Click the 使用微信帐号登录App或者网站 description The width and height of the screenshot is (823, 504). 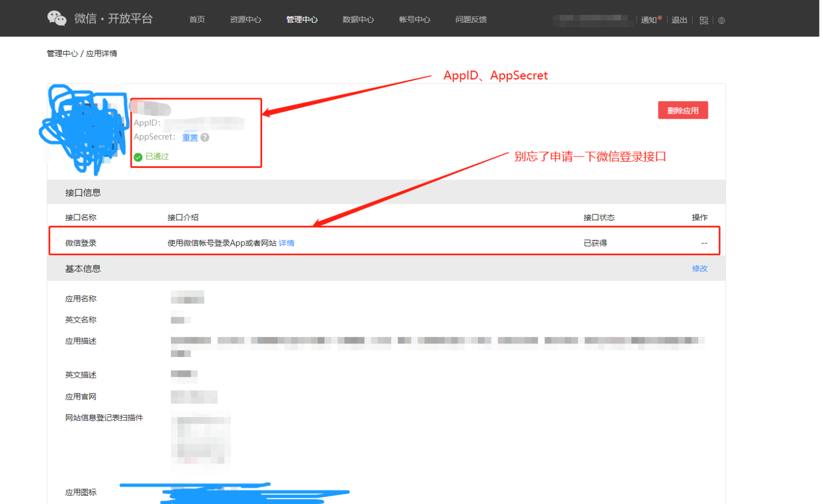222,243
